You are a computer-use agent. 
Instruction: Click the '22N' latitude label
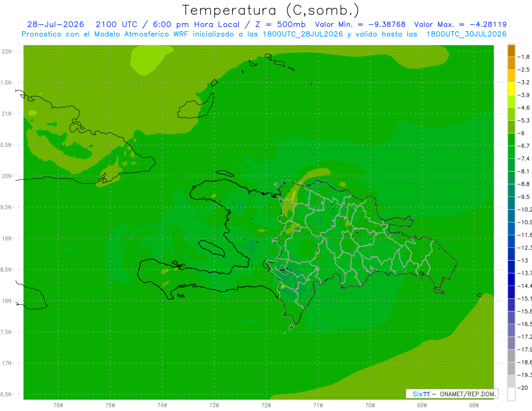(7, 51)
